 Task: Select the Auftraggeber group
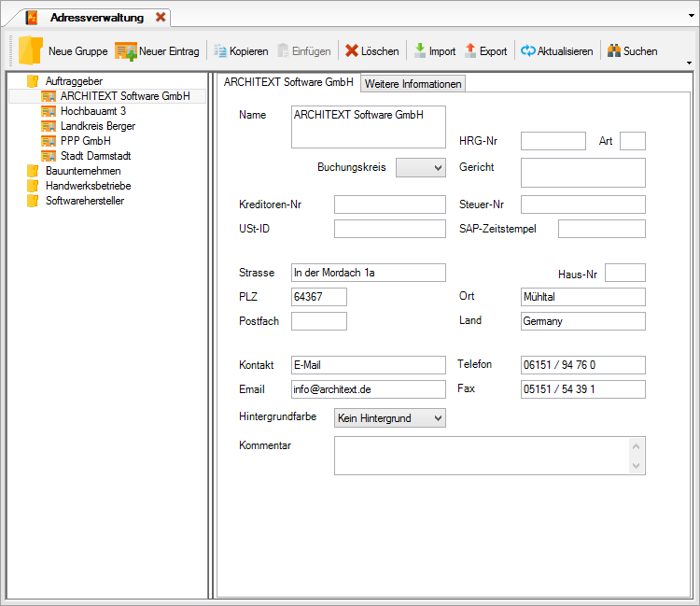click(74, 81)
